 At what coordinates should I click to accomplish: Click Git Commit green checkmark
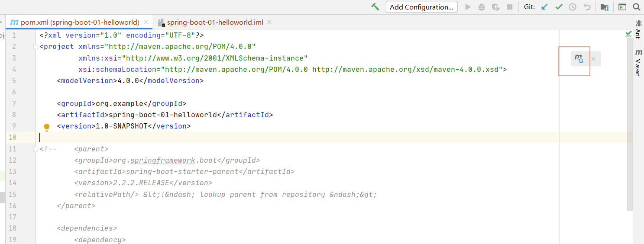(x=559, y=7)
